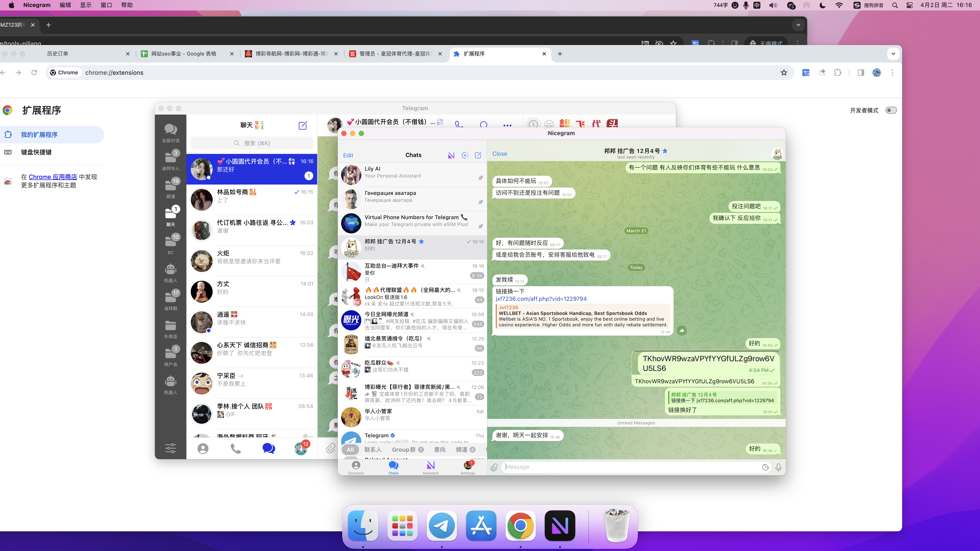This screenshot has width=980, height=551.
Task: Select the Group群 folder tab in Nicegram
Action: [408, 450]
